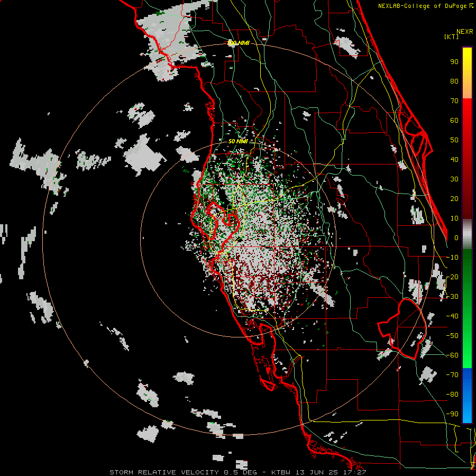
Task: Click the positive 30 scale value
Action: [x=454, y=179]
